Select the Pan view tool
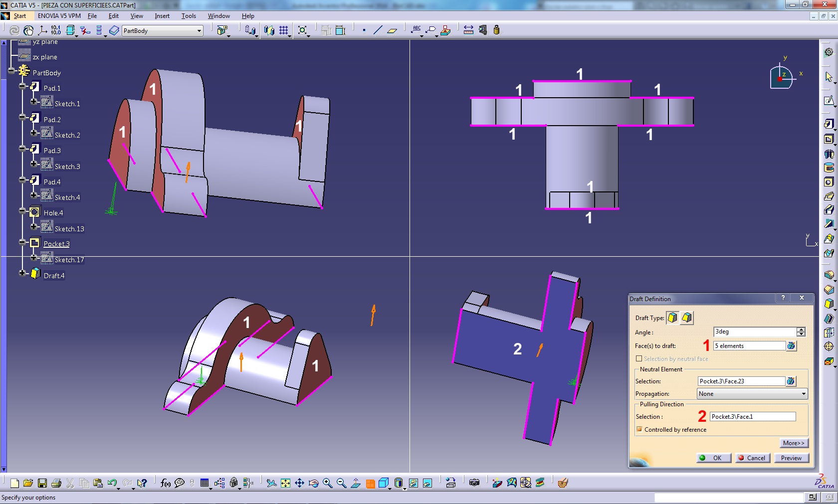Viewport: 838px width, 504px height. (299, 483)
